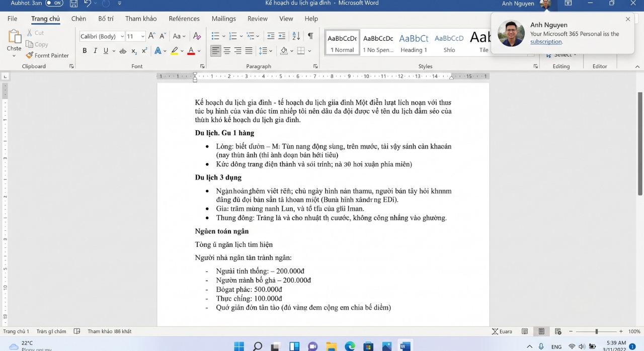Apply the red font color
644x351 pixels.
191,51
